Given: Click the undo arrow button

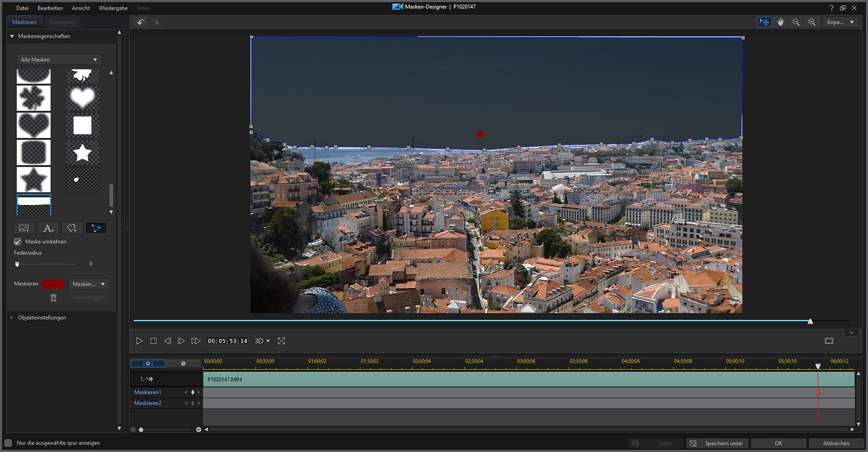Looking at the screenshot, I should 141,22.
